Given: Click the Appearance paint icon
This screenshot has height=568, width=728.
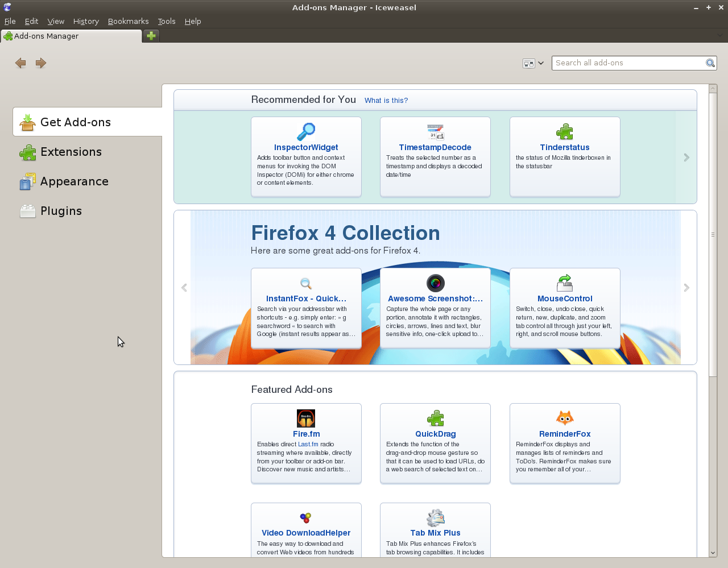Looking at the screenshot, I should click(x=27, y=181).
